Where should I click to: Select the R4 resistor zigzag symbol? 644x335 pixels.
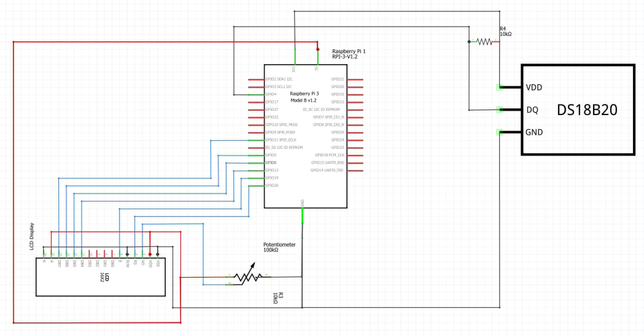[484, 41]
